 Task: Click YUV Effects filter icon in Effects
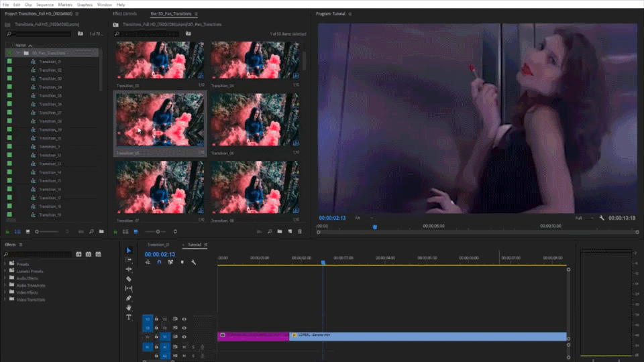(x=98, y=255)
